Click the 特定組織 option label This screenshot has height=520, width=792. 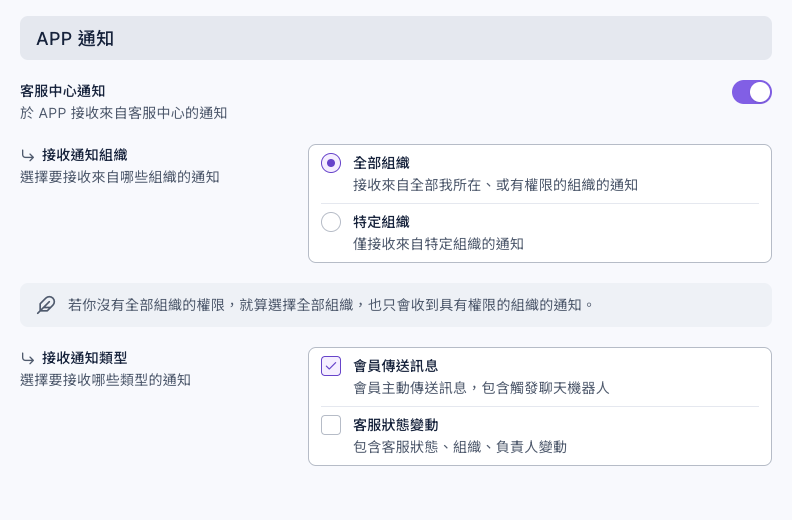[381, 222]
